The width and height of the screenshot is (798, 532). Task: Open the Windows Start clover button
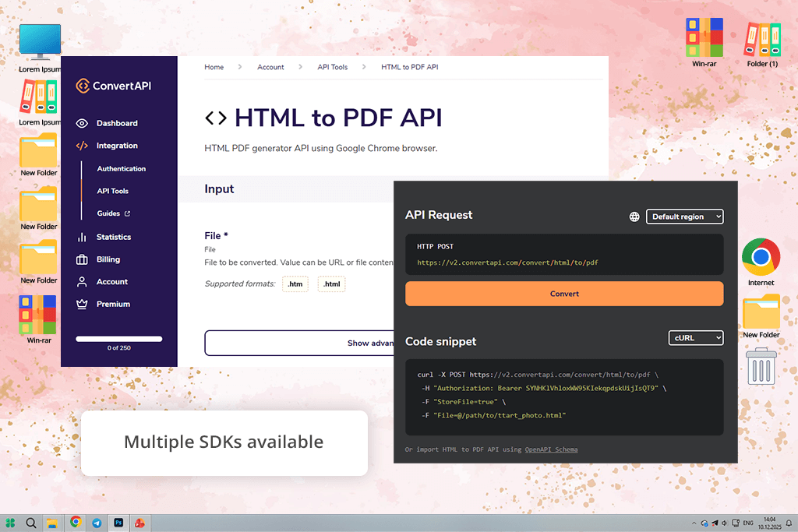pos(10,523)
